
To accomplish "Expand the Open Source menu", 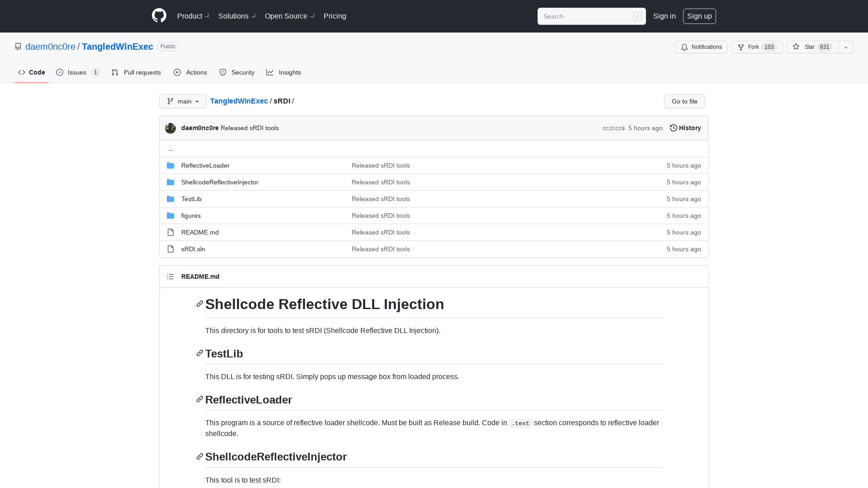I will pyautogui.click(x=290, y=16).
